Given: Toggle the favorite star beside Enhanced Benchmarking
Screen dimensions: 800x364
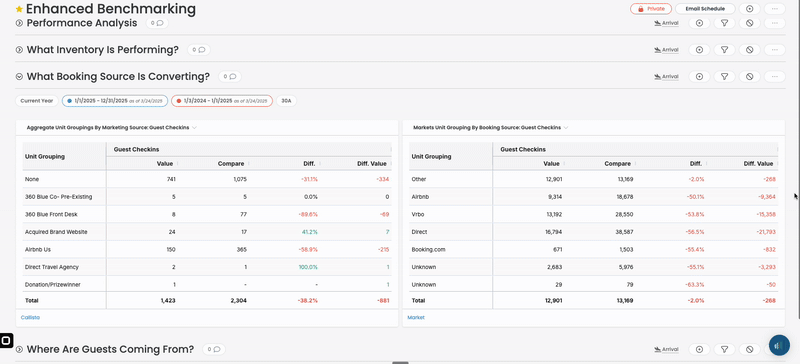Looking at the screenshot, I should click(x=19, y=9).
